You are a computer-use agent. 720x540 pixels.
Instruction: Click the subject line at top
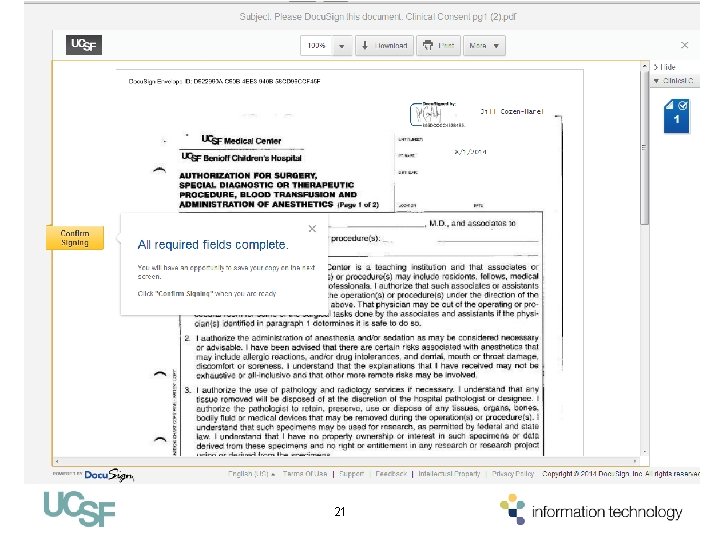click(x=377, y=17)
